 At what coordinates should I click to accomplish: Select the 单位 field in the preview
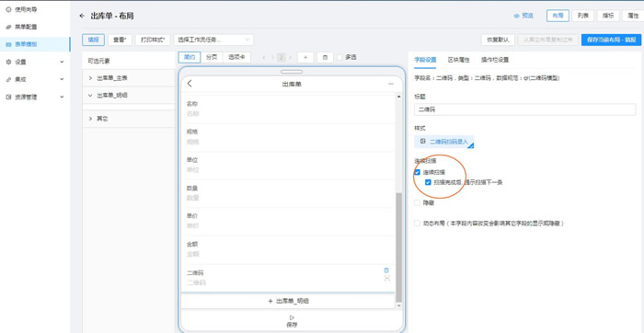point(288,165)
